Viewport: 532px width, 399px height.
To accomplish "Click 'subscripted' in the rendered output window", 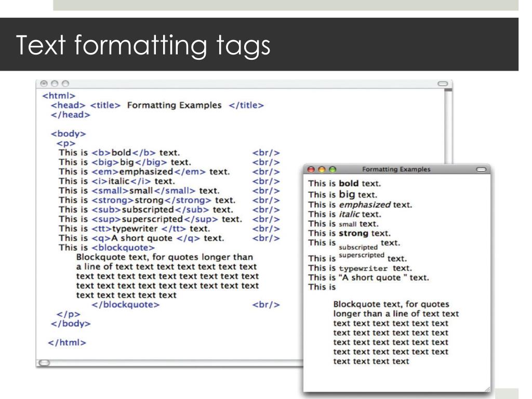I will tap(358, 247).
